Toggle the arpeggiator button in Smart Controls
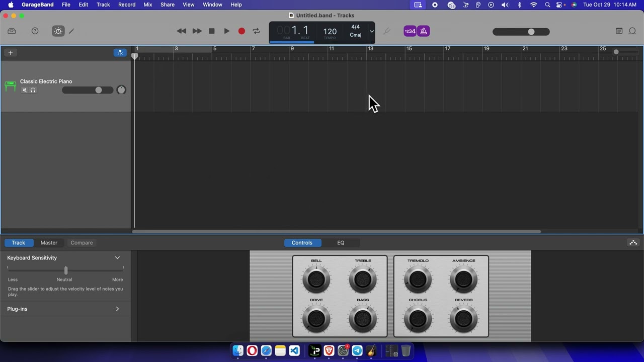 (x=633, y=243)
